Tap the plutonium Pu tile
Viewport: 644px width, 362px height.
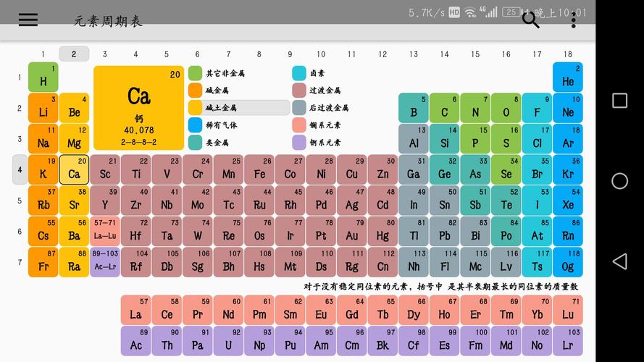(290, 341)
